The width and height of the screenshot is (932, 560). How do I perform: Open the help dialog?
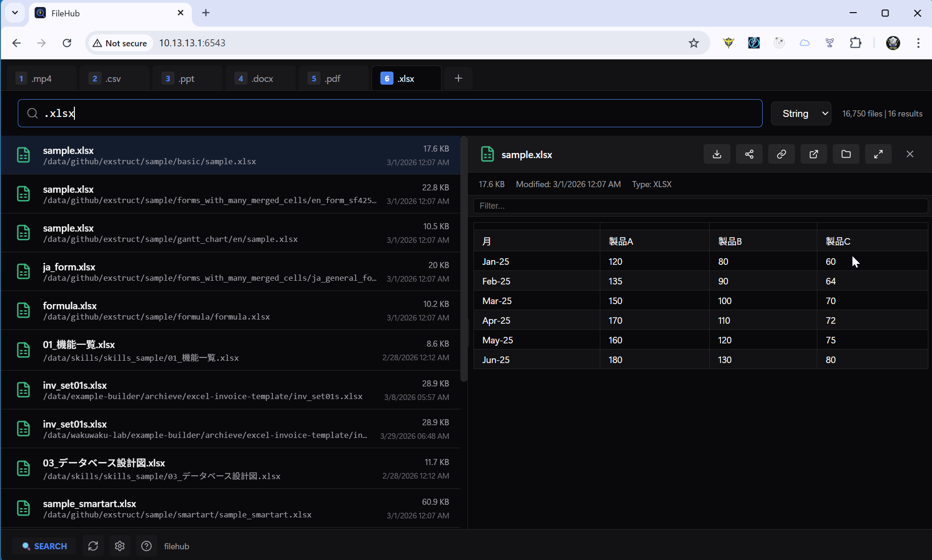146,546
